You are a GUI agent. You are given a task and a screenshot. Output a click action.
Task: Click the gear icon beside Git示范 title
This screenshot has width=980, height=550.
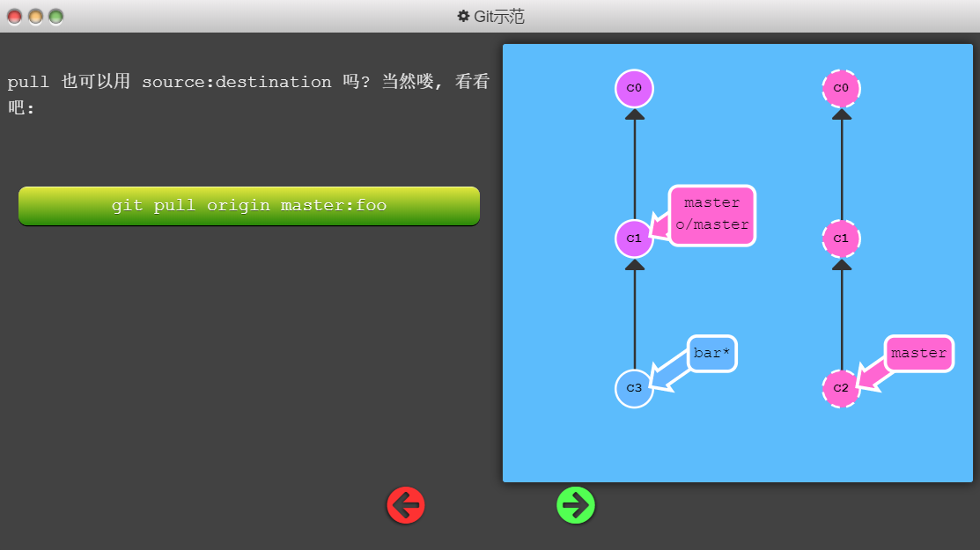tap(463, 17)
